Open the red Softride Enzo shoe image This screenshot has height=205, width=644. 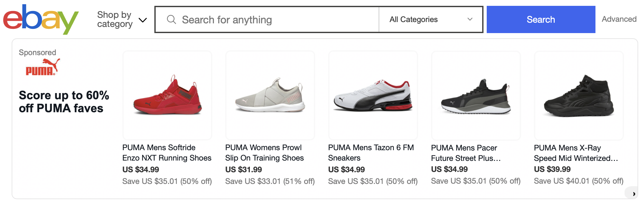tap(167, 95)
